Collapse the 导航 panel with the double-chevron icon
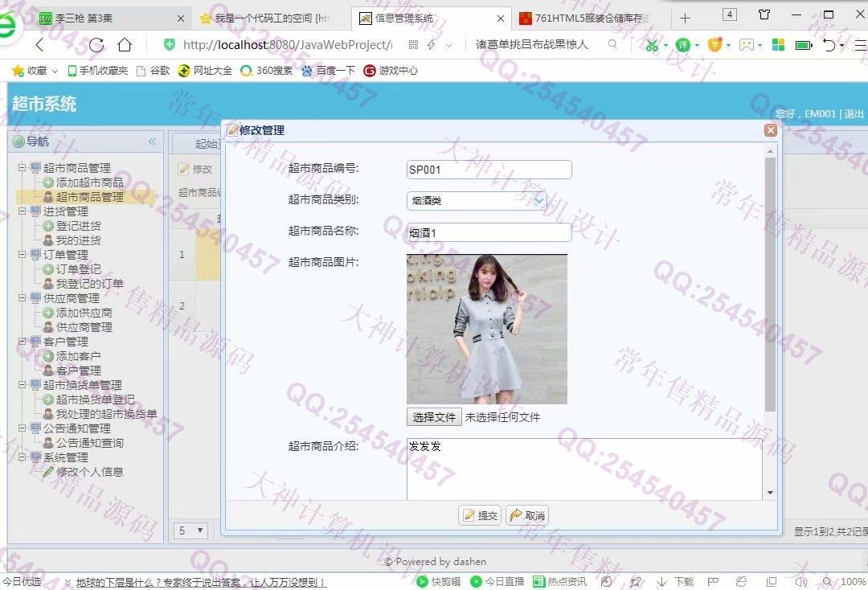 coord(152,141)
